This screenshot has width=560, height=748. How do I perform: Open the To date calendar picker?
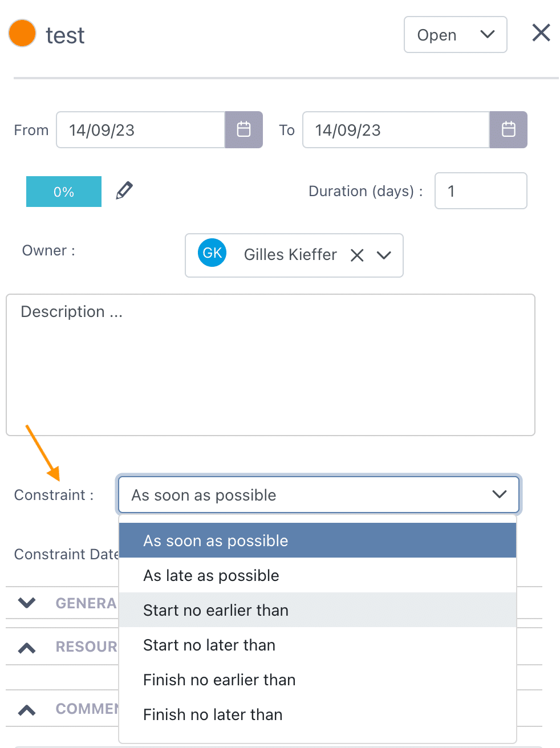tap(508, 130)
